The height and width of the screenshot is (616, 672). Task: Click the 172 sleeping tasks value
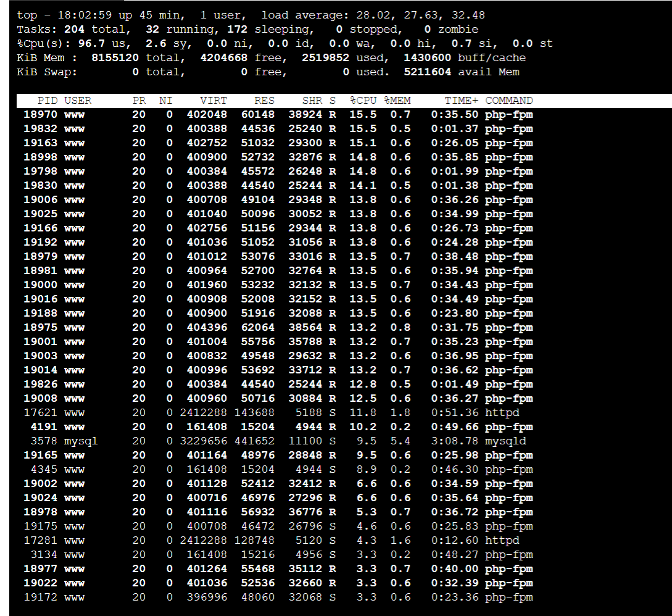(238, 30)
